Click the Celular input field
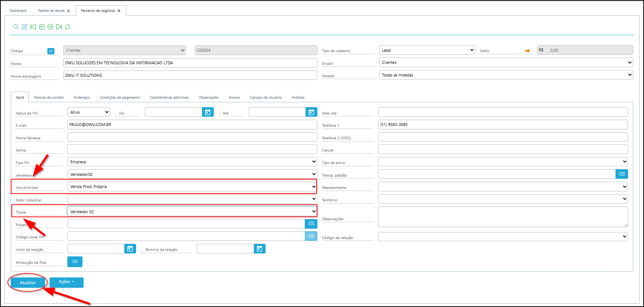The height and width of the screenshot is (307, 644). 503,149
